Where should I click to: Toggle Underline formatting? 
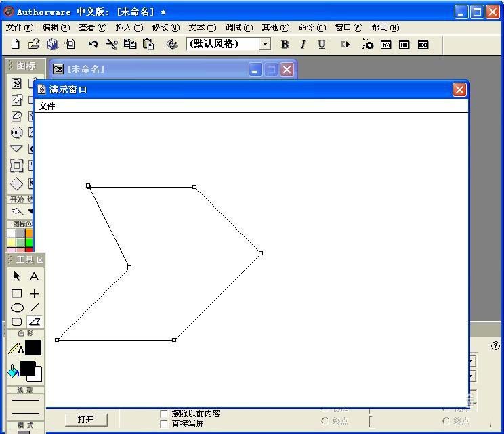tap(321, 44)
